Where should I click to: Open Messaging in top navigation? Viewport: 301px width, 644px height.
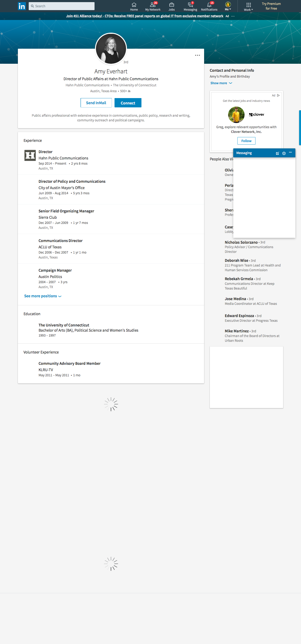coord(190,7)
